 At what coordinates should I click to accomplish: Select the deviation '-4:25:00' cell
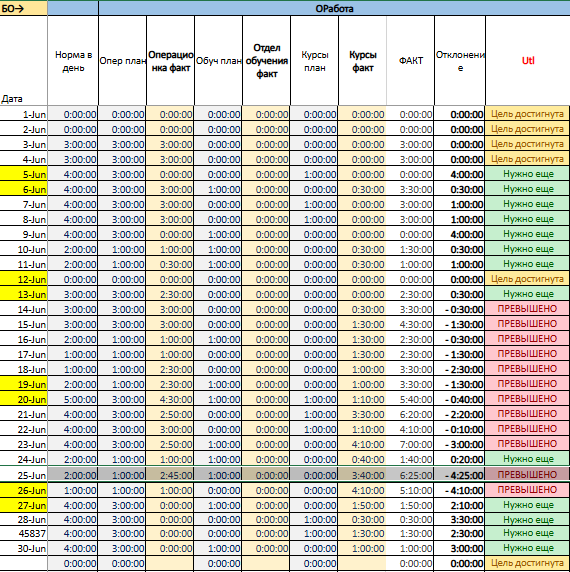[460, 475]
